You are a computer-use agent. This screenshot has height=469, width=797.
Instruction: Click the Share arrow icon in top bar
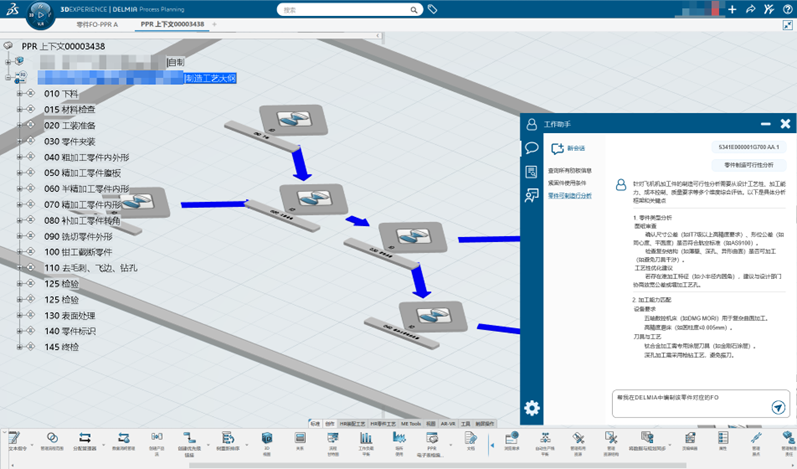coord(750,9)
